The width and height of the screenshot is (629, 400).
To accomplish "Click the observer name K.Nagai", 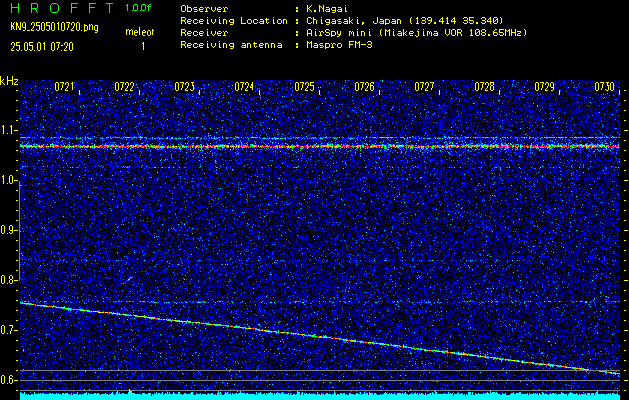I will click(x=327, y=9).
